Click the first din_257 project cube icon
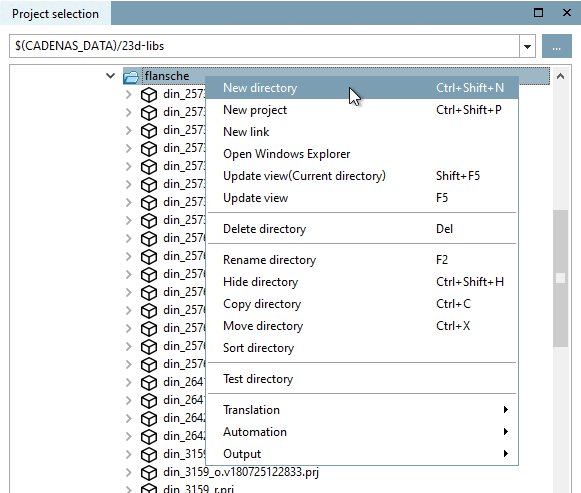Image resolution: width=581 pixels, height=493 pixels. [x=149, y=95]
